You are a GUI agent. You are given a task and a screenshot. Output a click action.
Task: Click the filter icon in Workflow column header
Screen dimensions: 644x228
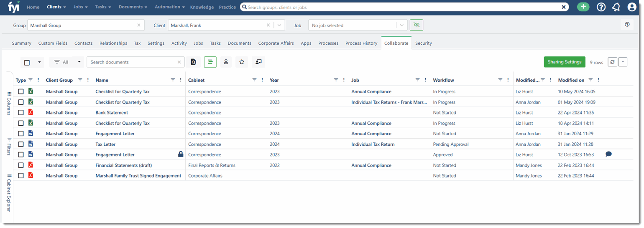tap(500, 80)
